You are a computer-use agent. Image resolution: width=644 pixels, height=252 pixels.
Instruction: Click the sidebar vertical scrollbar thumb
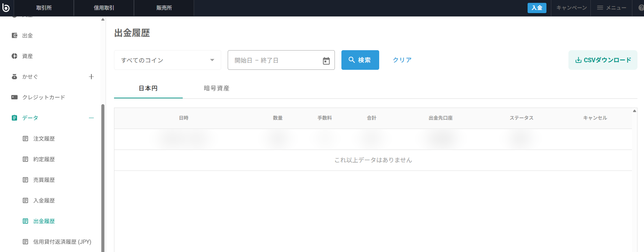tap(103, 178)
